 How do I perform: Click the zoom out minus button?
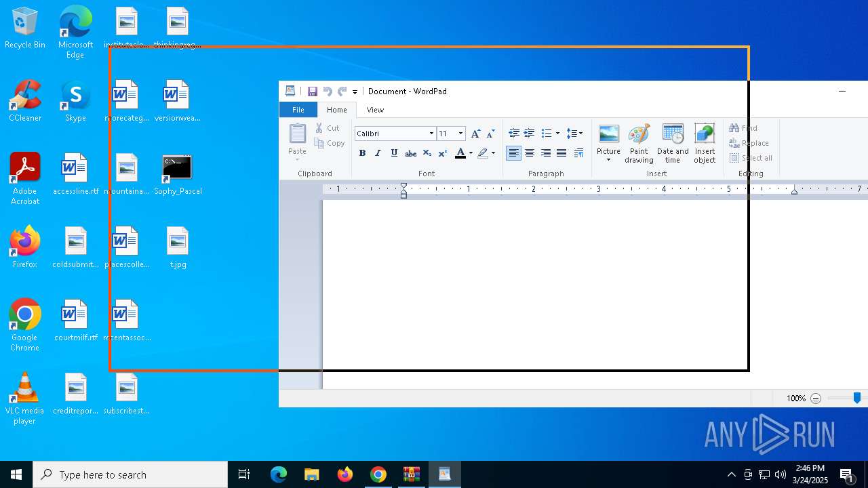pos(816,399)
